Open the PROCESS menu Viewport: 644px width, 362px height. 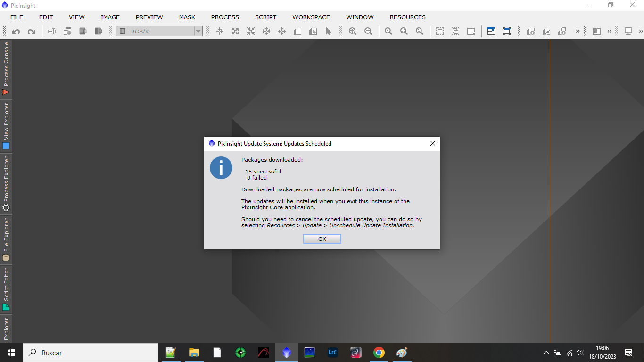(x=225, y=17)
